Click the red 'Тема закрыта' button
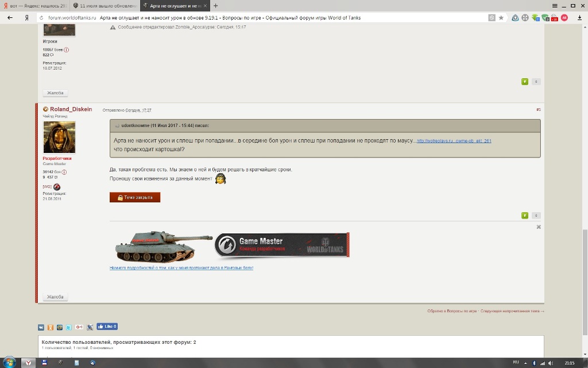This screenshot has width=588, height=368. point(135,197)
